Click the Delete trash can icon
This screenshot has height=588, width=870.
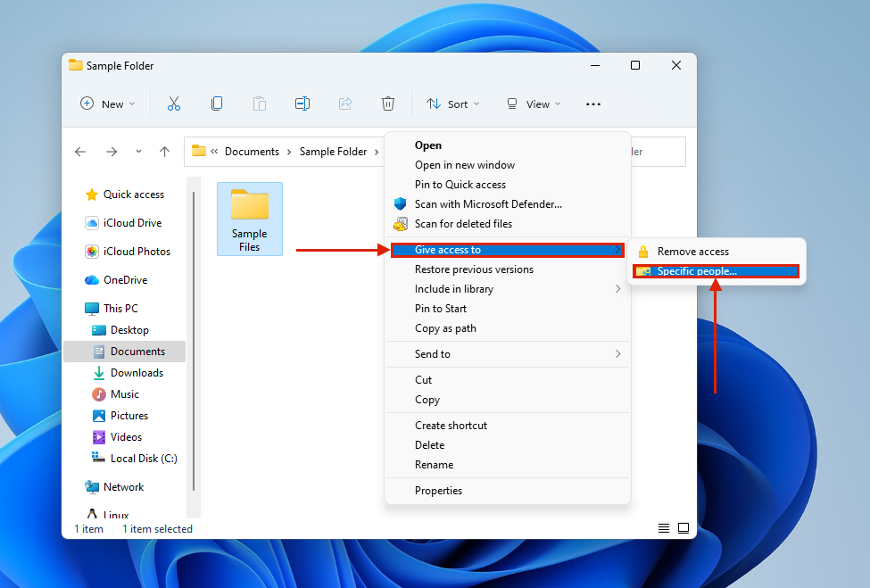click(x=388, y=104)
